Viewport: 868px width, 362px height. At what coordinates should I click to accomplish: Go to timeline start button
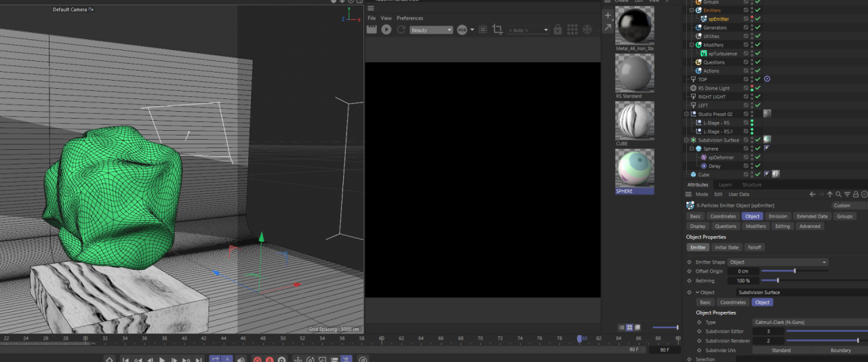125,360
